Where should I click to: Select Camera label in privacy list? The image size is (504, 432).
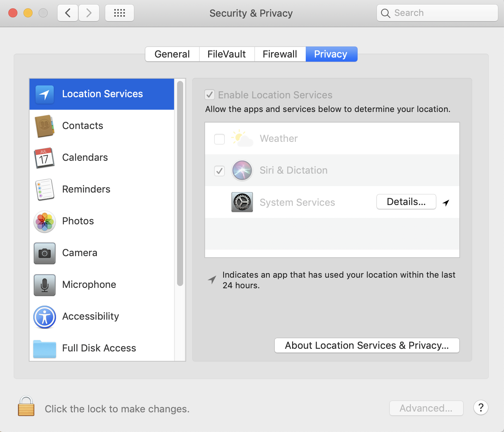pos(80,253)
